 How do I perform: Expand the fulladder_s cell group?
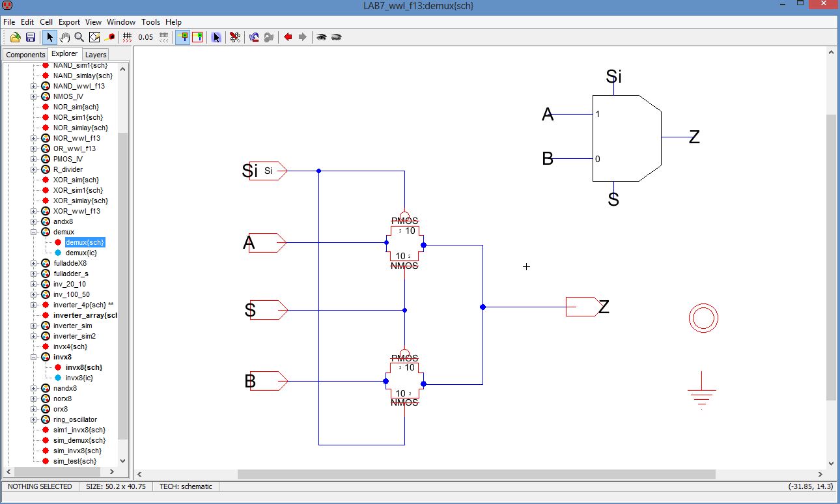34,273
